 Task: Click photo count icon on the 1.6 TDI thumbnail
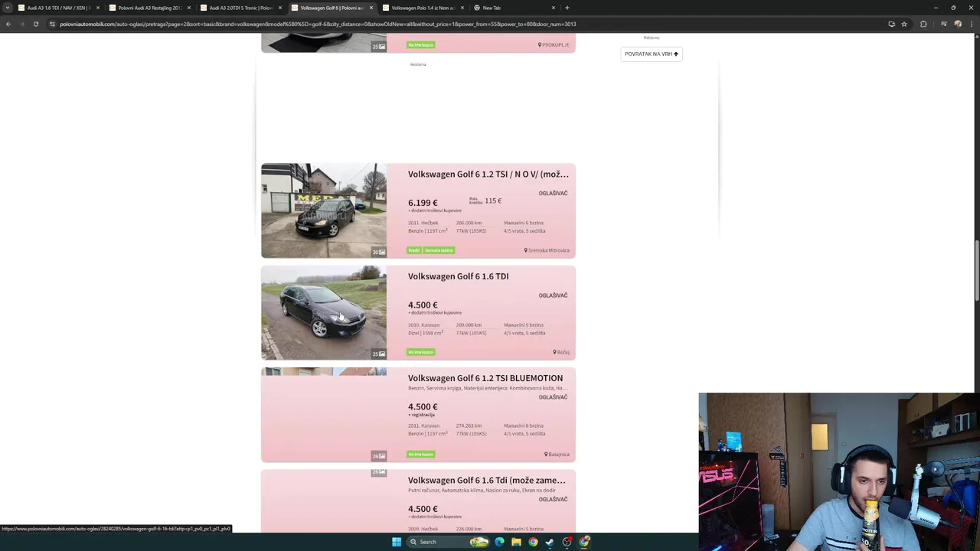click(x=378, y=354)
